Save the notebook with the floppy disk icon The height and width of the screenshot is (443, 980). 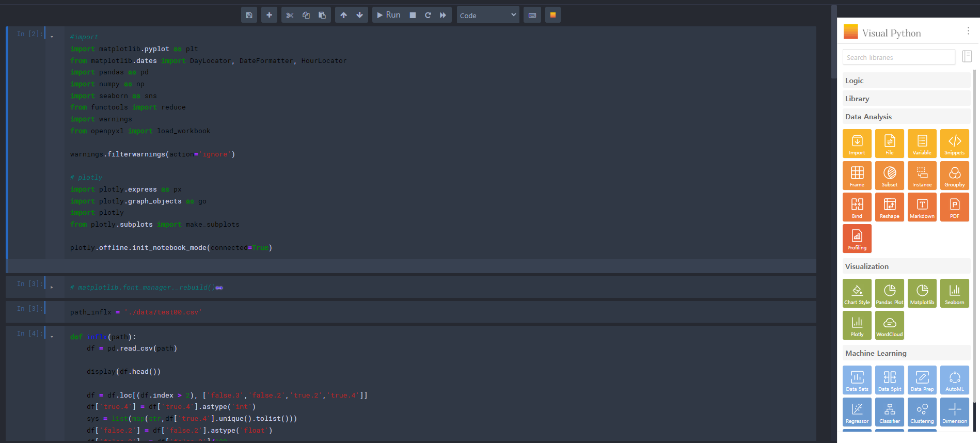pyautogui.click(x=249, y=15)
